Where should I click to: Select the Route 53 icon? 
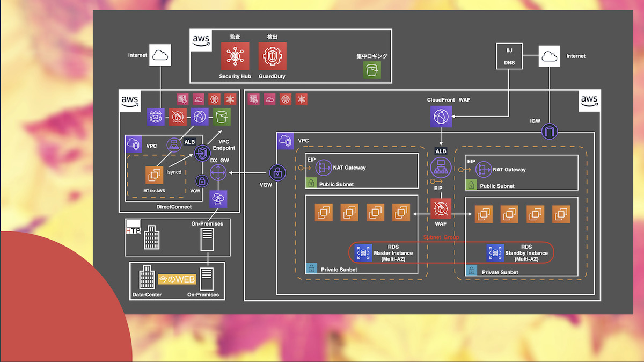pos(156,116)
